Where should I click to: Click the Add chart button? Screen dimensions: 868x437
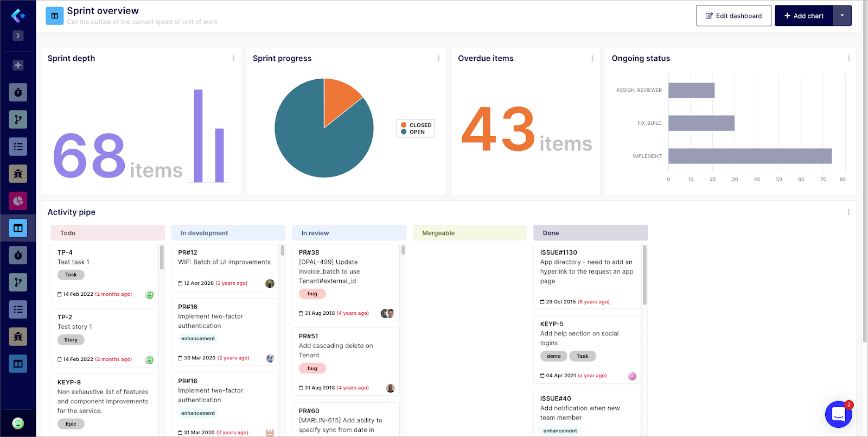[803, 16]
